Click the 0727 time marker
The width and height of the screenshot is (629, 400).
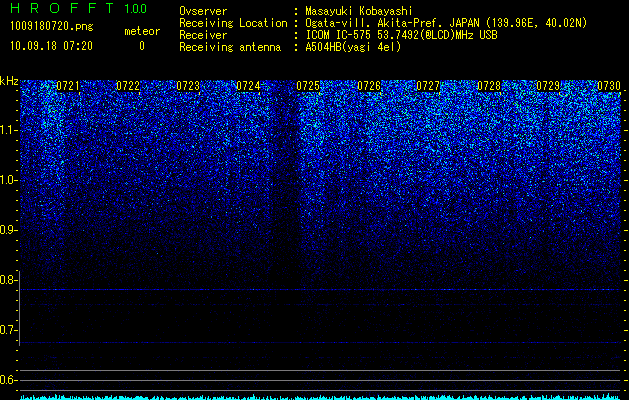(x=428, y=86)
